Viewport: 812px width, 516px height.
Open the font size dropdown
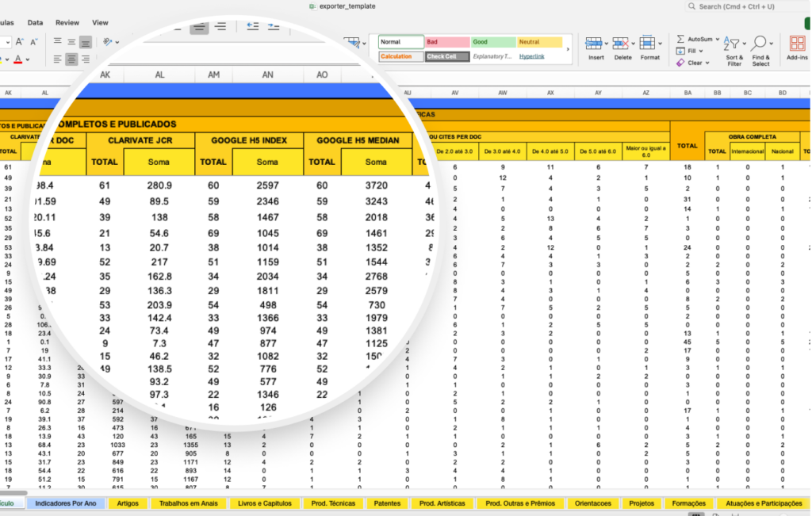(7, 42)
